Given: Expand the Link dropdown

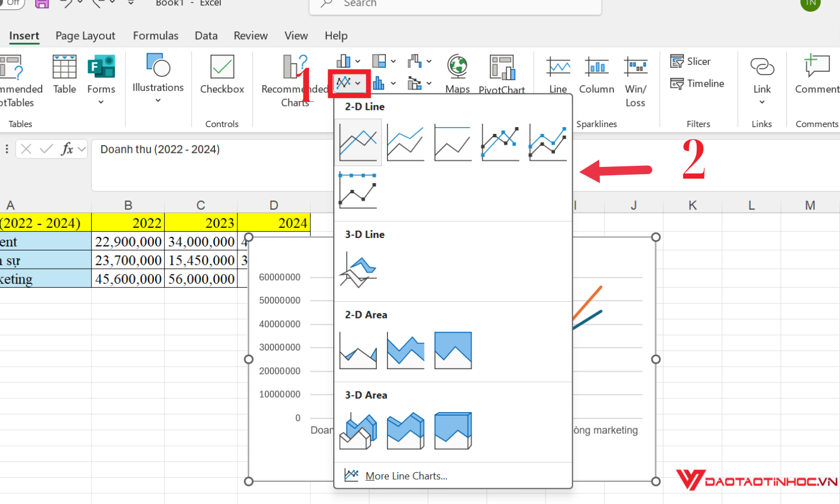Looking at the screenshot, I should [x=762, y=102].
